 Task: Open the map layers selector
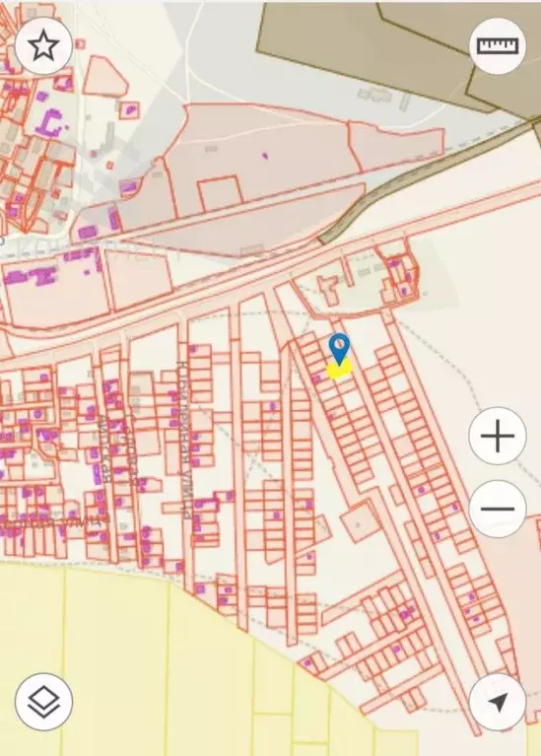43,702
